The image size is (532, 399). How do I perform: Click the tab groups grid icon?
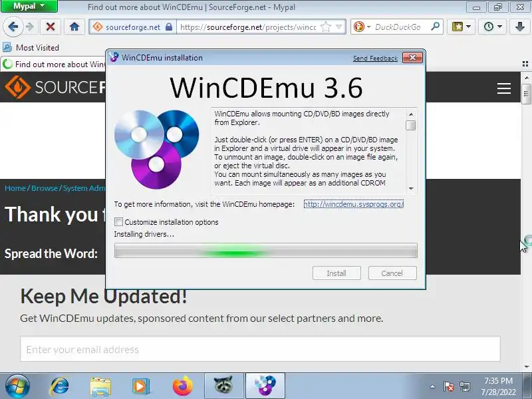tap(525, 64)
